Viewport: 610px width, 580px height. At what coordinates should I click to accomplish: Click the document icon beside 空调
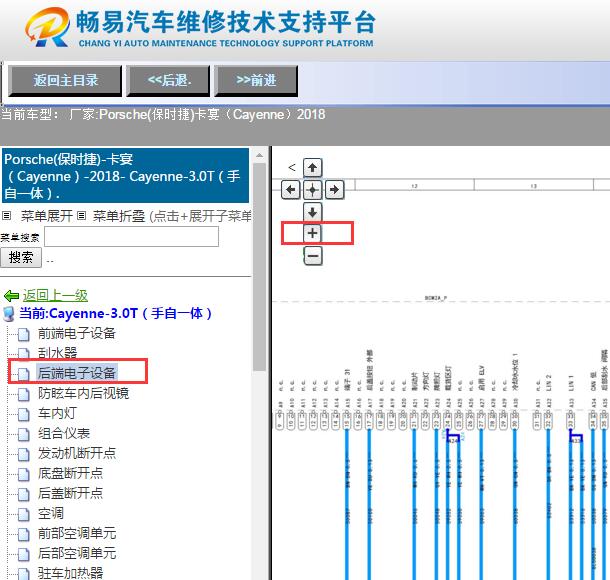[23, 514]
